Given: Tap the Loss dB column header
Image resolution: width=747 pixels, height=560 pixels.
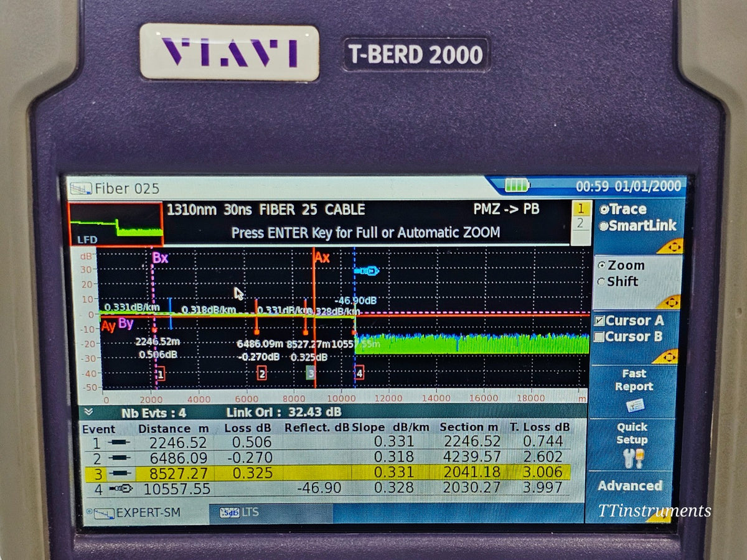Looking at the screenshot, I should pos(248,428).
